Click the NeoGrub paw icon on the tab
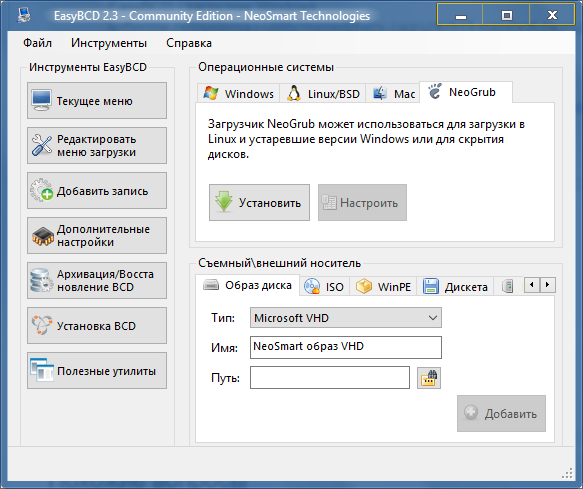The height and width of the screenshot is (489, 583). 434,91
